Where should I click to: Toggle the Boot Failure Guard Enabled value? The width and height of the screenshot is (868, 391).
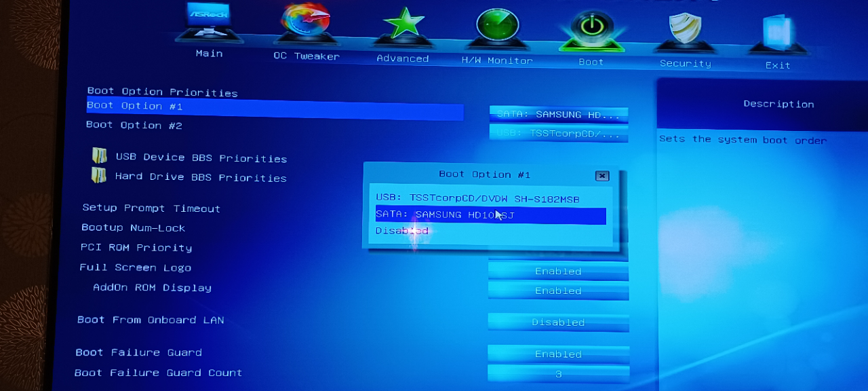point(558,354)
